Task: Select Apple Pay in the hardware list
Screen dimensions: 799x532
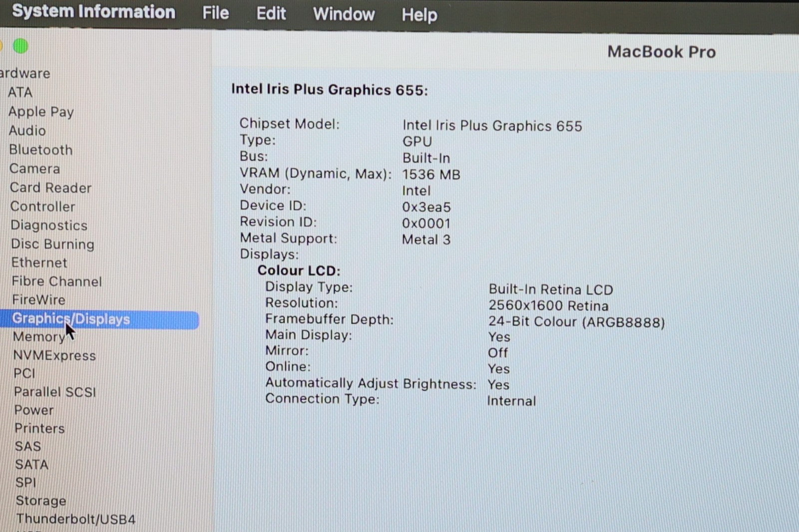Action: (x=41, y=112)
